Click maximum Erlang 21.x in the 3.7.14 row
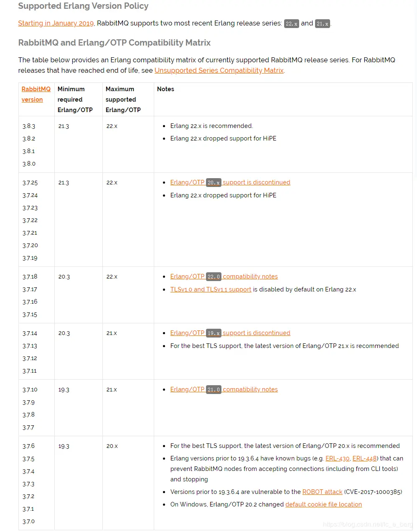The image size is (417, 532). pyautogui.click(x=112, y=333)
